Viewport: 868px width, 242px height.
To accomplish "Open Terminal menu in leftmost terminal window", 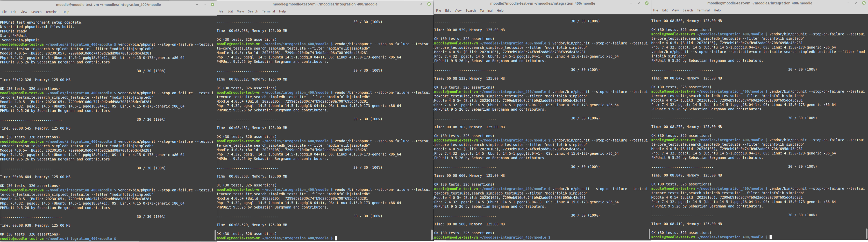I will click(x=52, y=12).
